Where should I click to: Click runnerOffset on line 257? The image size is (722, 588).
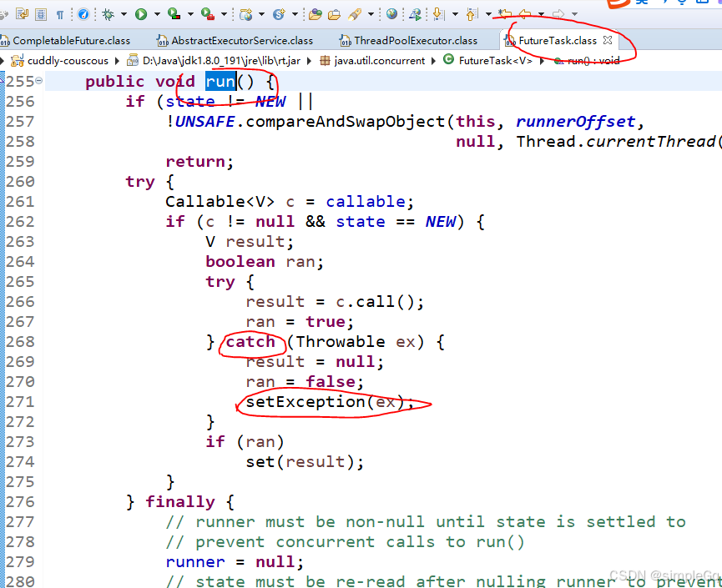[576, 122]
